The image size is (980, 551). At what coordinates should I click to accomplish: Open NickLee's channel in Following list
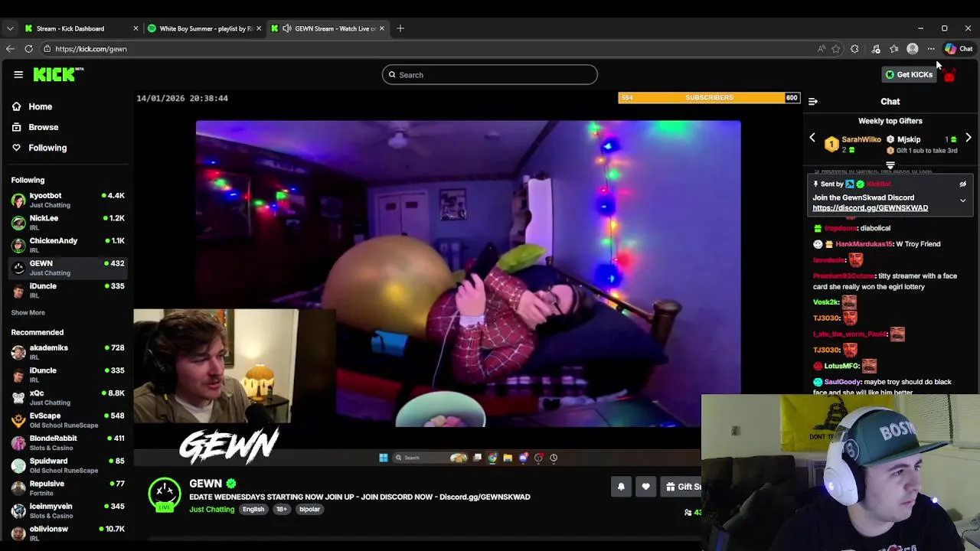pos(67,222)
